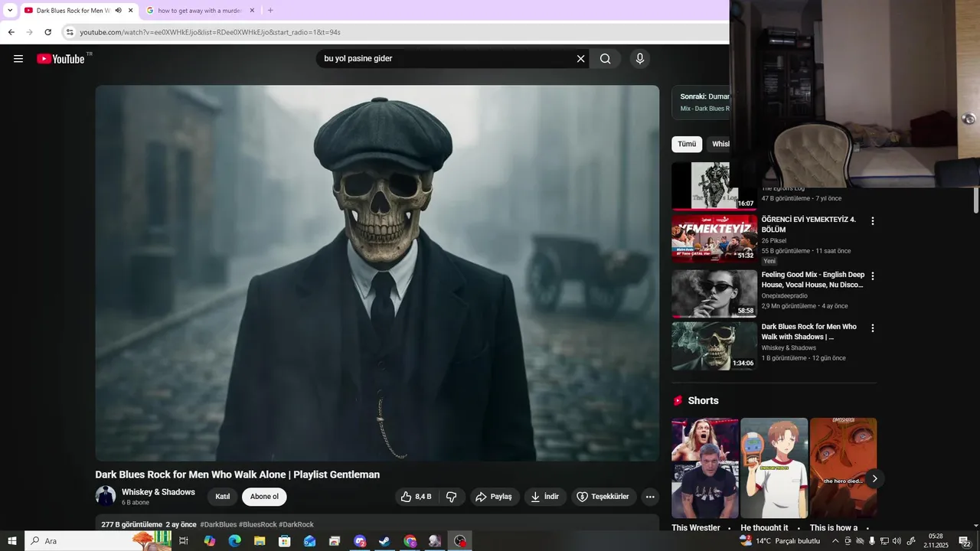This screenshot has height=551, width=980.
Task: Open the #DarkRock hashtag
Action: pos(296,524)
